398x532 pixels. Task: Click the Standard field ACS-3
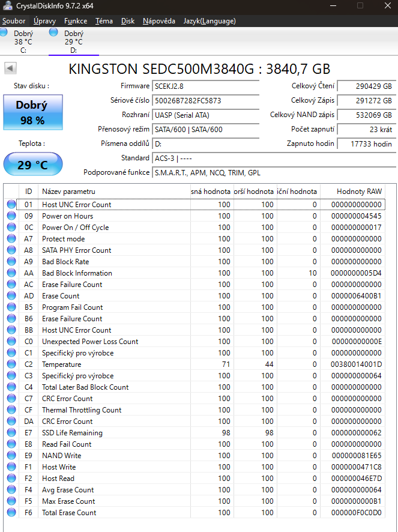tap(274, 159)
